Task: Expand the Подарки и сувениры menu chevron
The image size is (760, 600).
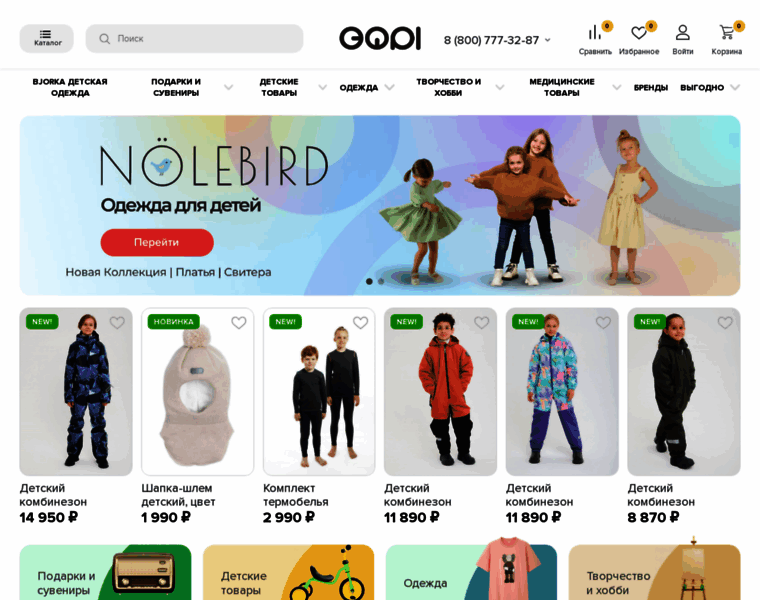Action: 228,87
